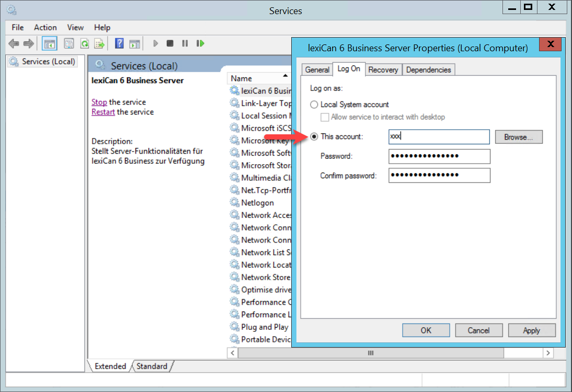Click into the Password field
The height and width of the screenshot is (392, 572).
(x=439, y=156)
